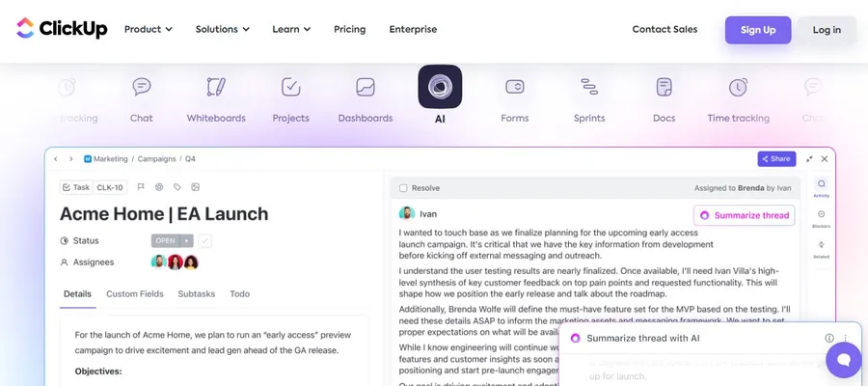Open the Solutions dropdown
The height and width of the screenshot is (386, 868).
coord(222,30)
